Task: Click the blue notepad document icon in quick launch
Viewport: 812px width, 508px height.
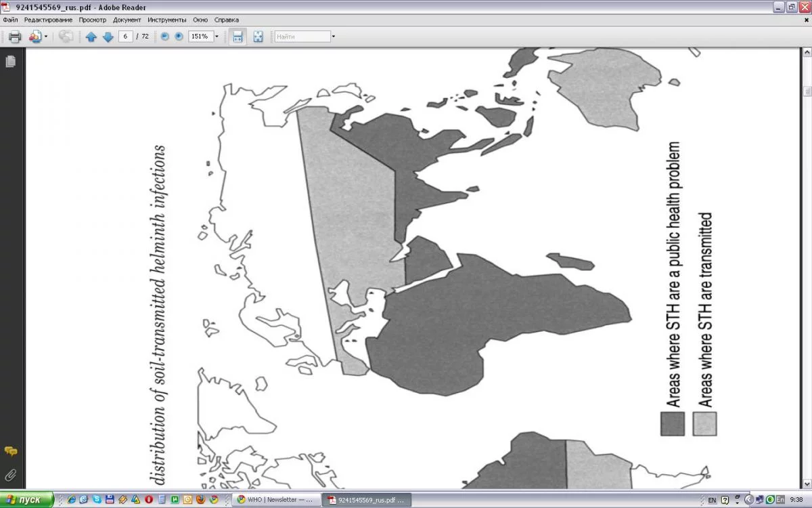Action: (x=162, y=500)
